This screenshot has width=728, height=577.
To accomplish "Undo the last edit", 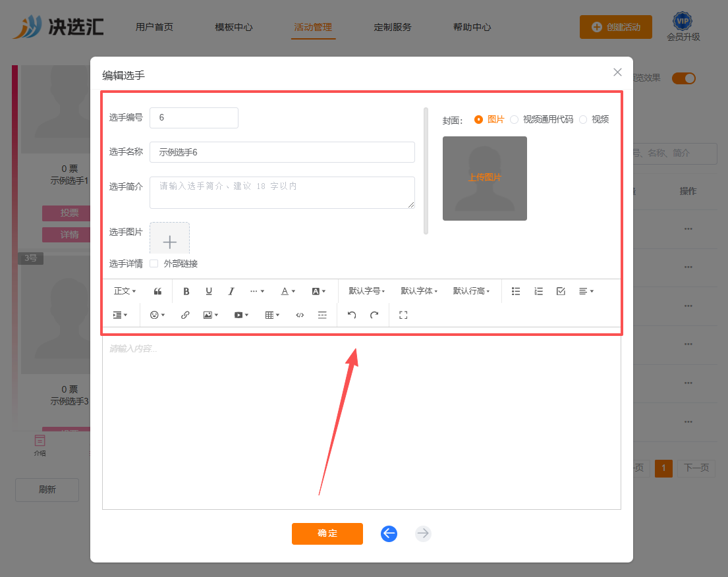I will 352,316.
